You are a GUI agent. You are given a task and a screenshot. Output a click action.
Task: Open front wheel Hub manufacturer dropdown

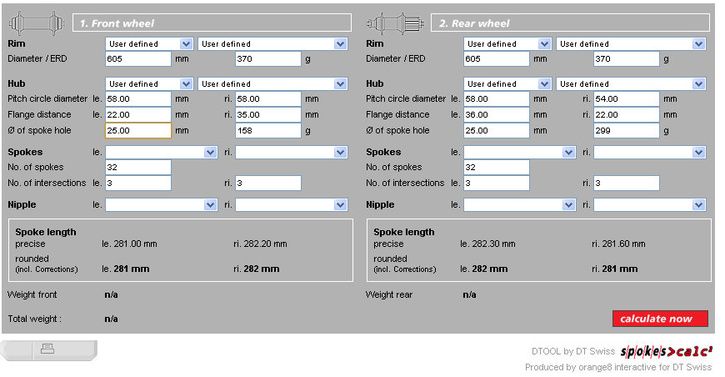point(149,84)
